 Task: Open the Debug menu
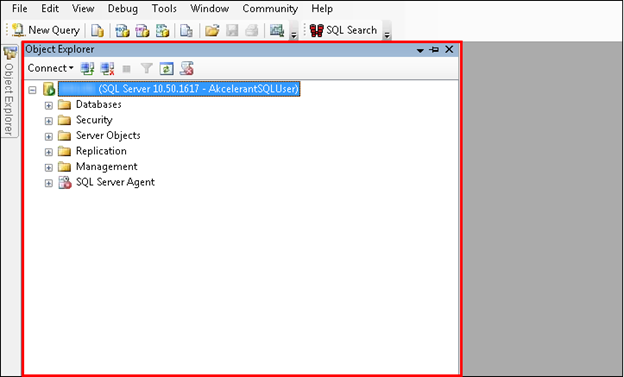(x=123, y=8)
